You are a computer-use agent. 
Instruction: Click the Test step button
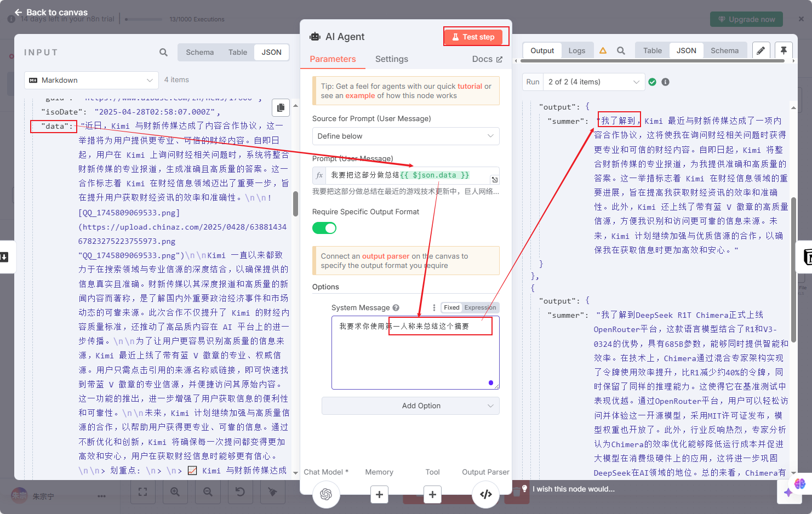[473, 37]
